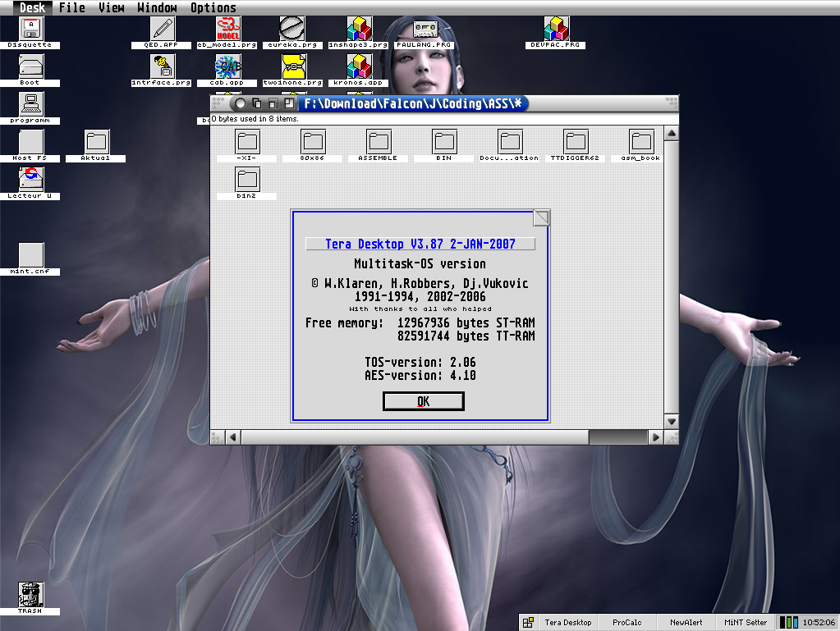Click the horizontal scrollbar left arrow
The height and width of the screenshot is (631, 840).
click(x=232, y=437)
